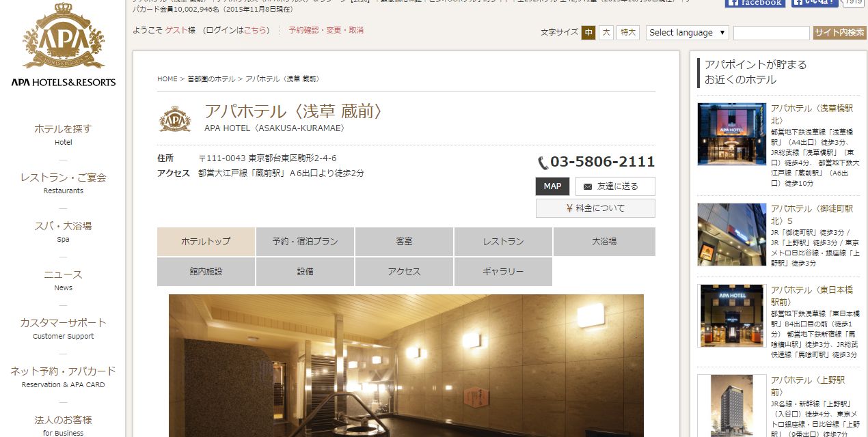Go to HOME in the breadcrumb
The width and height of the screenshot is (868, 437).
(167, 79)
